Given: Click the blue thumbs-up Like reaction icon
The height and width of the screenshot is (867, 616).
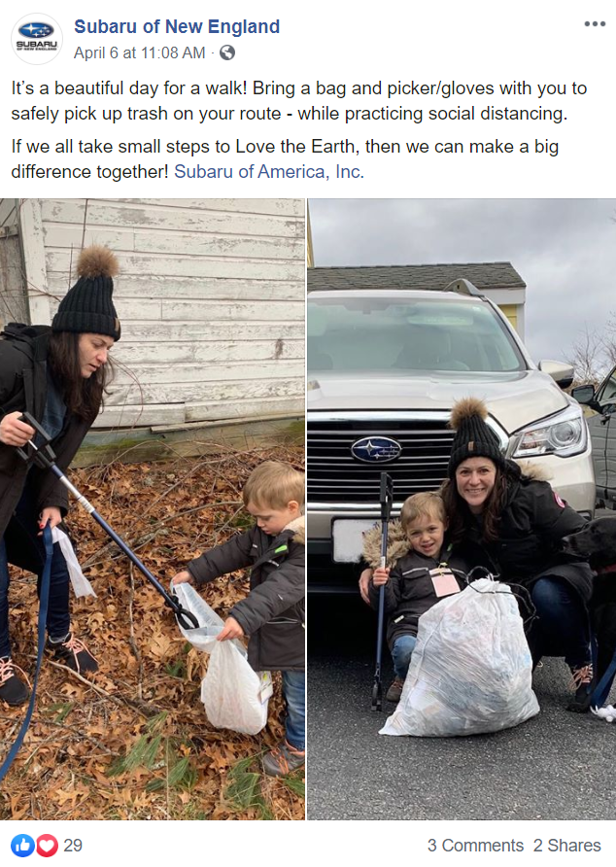Looking at the screenshot, I should tap(22, 845).
